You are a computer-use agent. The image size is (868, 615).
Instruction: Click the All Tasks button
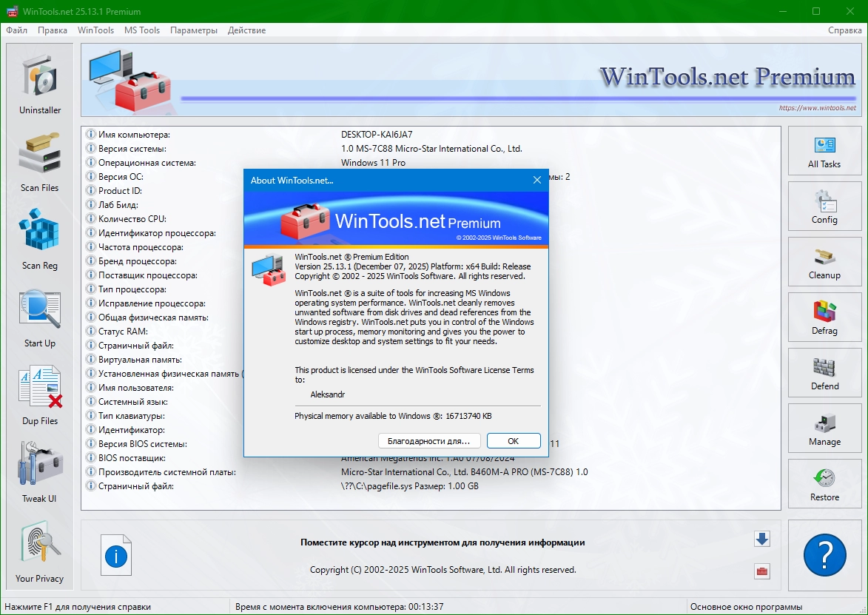(x=824, y=150)
